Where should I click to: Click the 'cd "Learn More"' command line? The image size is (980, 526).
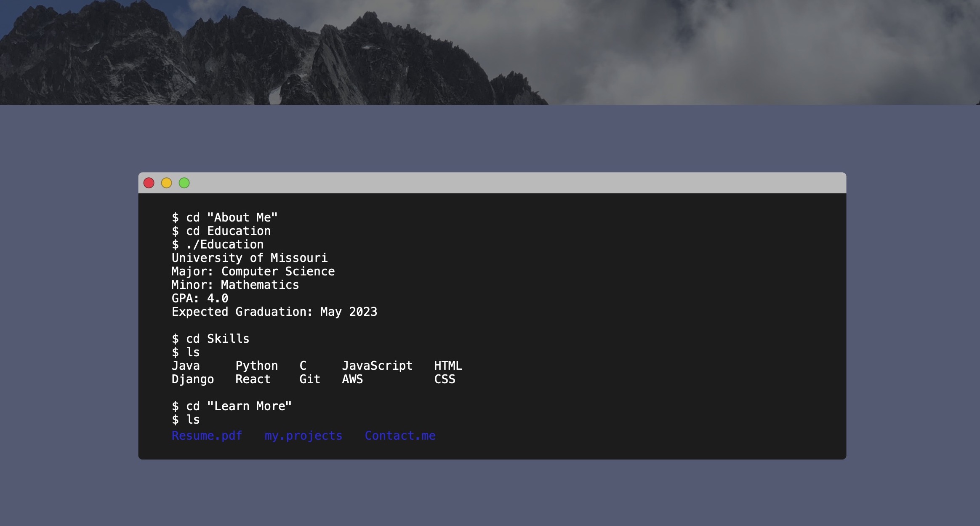coord(232,406)
